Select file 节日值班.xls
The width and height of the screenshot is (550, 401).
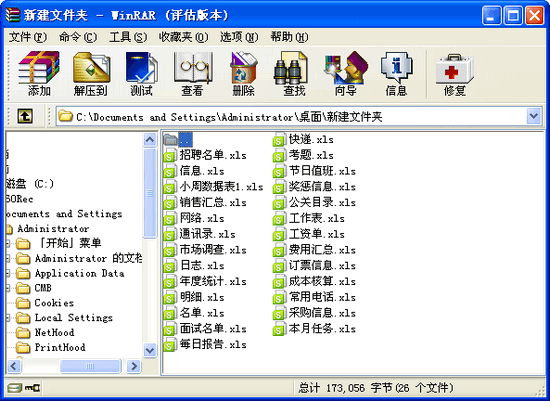pos(314,171)
